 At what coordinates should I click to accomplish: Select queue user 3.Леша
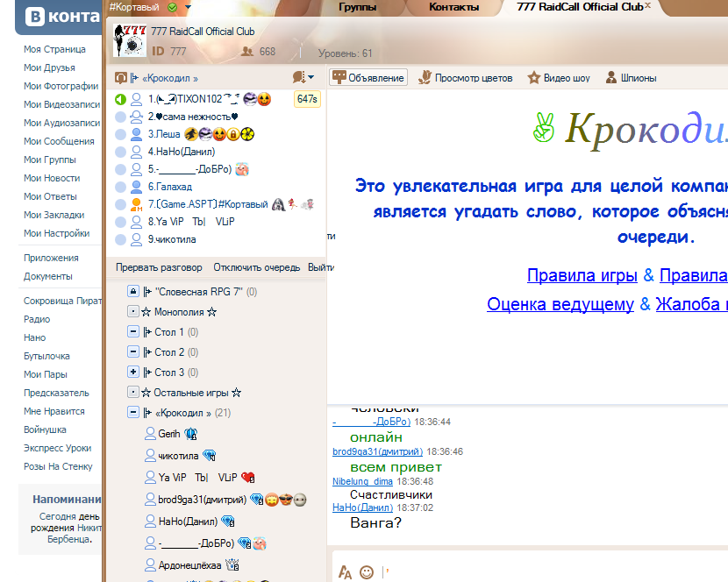pyautogui.click(x=164, y=134)
